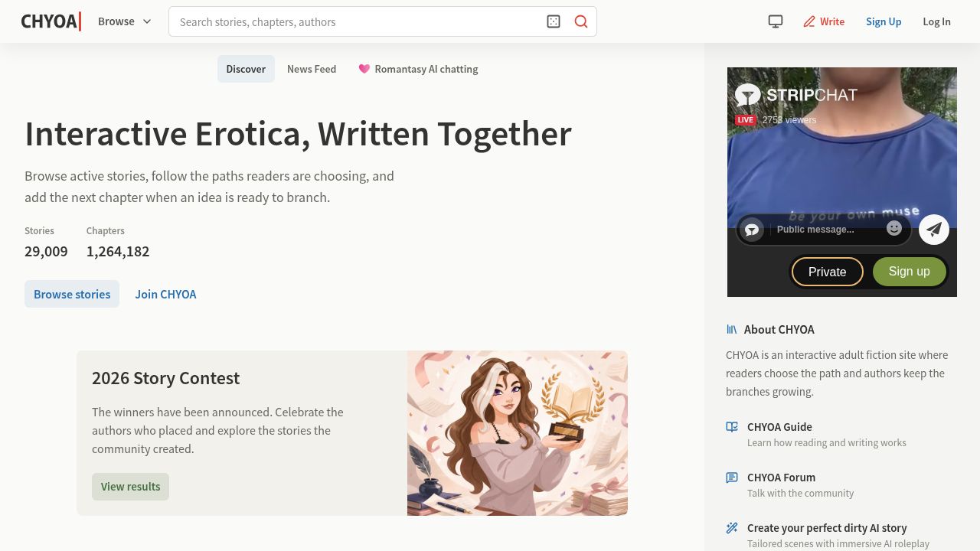Image resolution: width=980 pixels, height=551 pixels.
Task: Click the Stripchat logo in the ad
Action: 796,95
